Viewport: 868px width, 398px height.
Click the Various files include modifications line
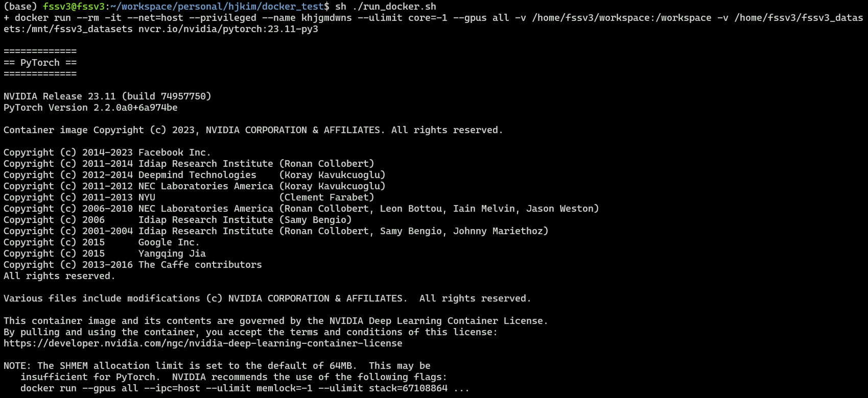(x=267, y=298)
